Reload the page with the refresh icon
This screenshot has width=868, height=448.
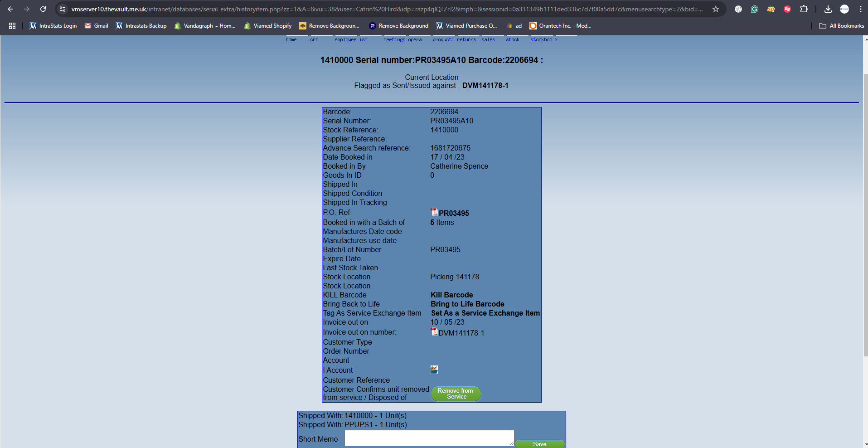point(43,9)
